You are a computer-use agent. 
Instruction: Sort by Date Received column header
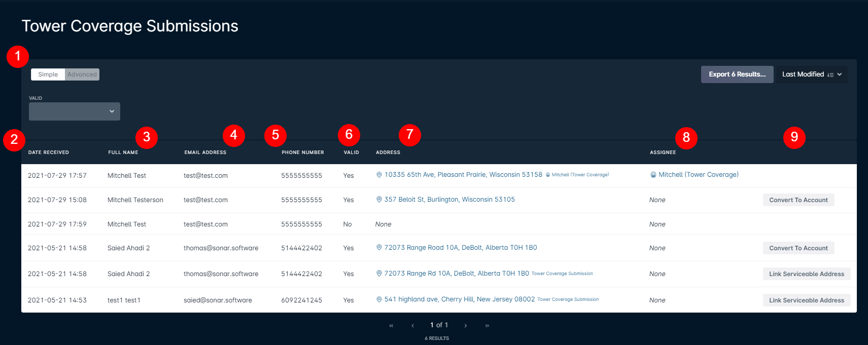49,152
